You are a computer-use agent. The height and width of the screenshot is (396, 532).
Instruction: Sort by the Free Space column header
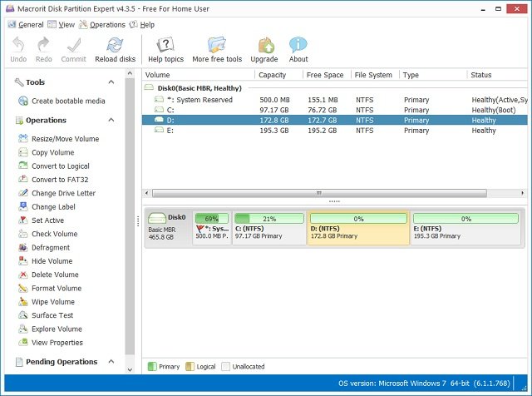[327, 75]
